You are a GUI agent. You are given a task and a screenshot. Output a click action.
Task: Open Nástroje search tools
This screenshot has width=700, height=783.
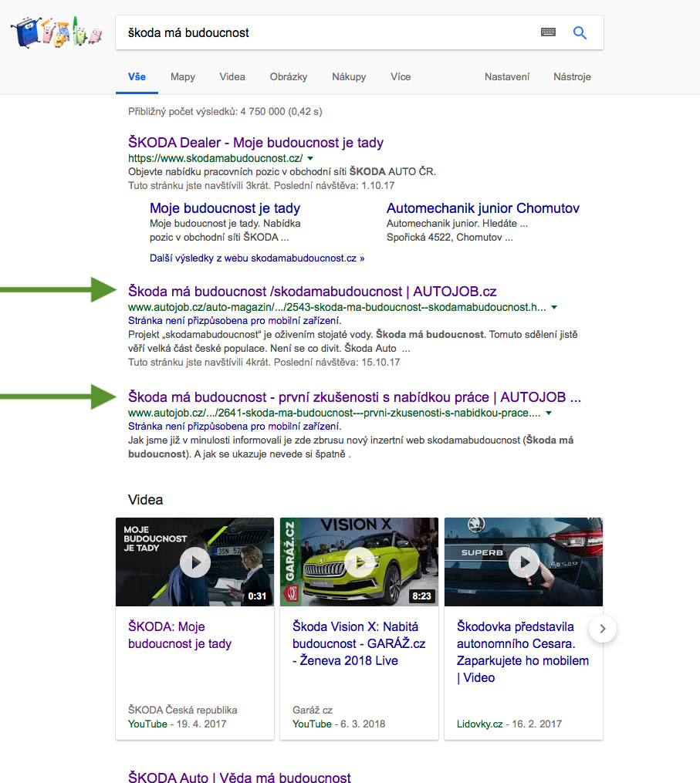pos(572,77)
